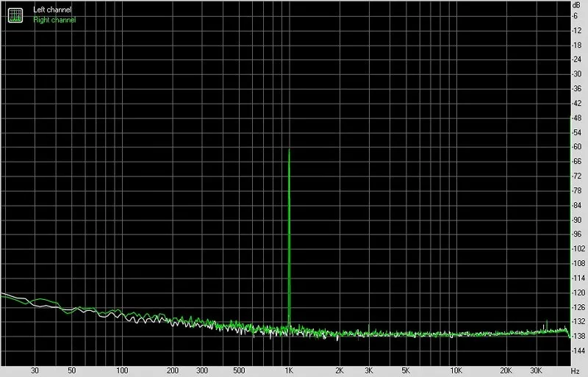Click the dB unit label

[576, 5]
